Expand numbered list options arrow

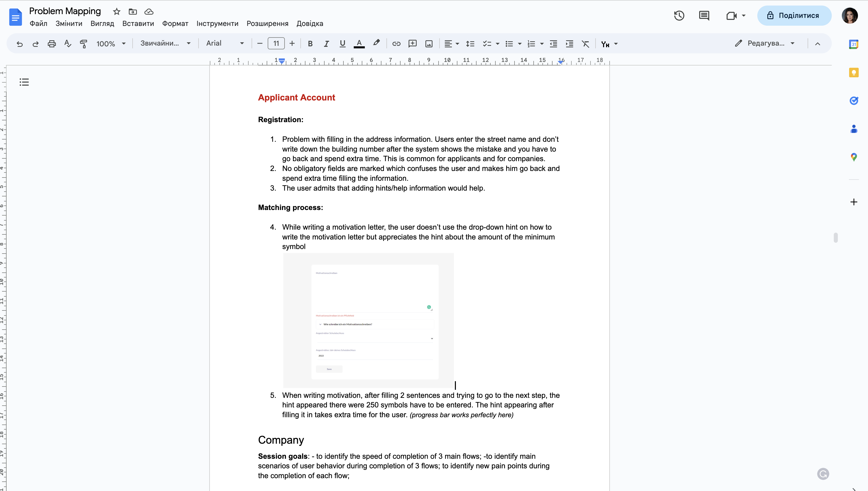tap(542, 44)
